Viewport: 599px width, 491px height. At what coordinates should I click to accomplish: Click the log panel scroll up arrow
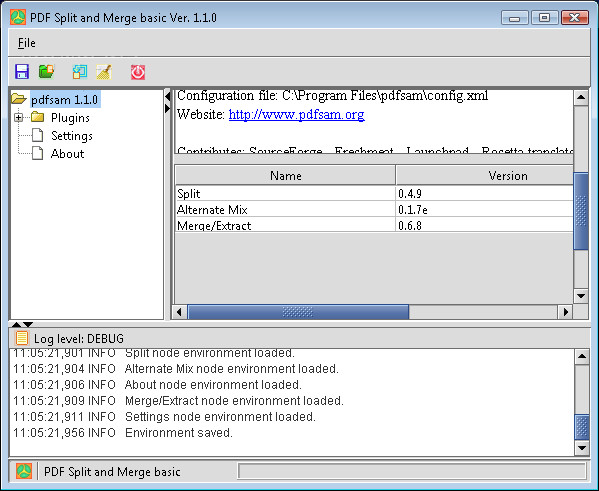582,357
